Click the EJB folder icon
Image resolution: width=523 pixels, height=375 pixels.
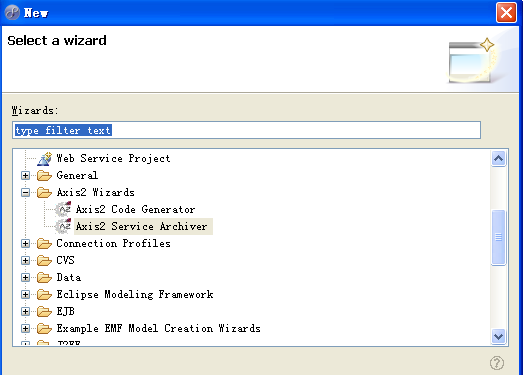pos(44,311)
